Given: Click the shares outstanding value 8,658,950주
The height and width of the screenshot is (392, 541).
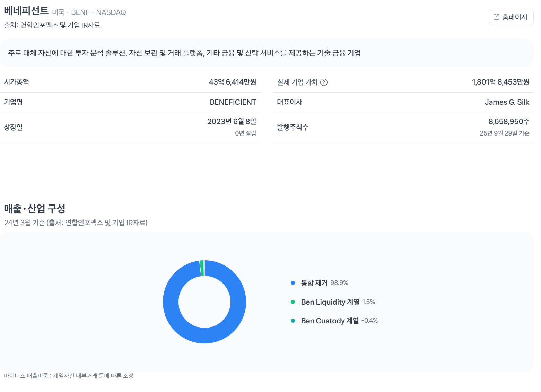Looking at the screenshot, I should pyautogui.click(x=509, y=121).
